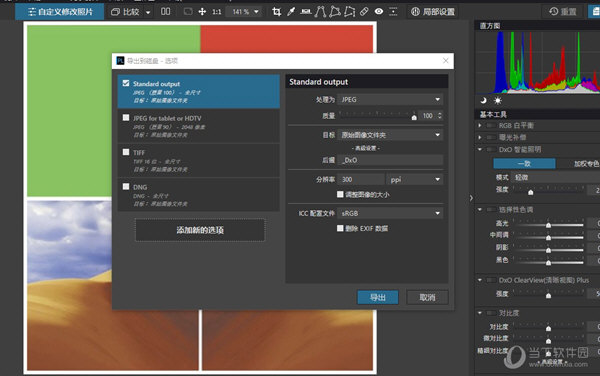This screenshot has width=600, height=376.
Task: Collapse the DxO ClearView Plus section
Action: [x=480, y=280]
